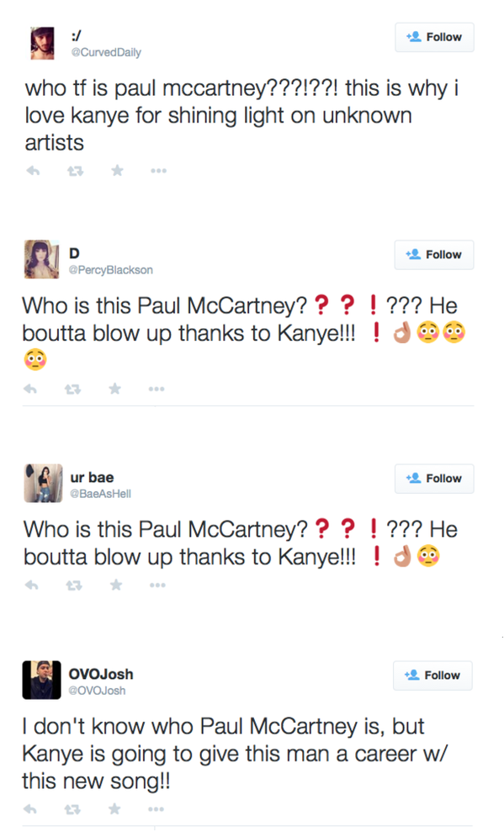The image size is (504, 832).
Task: Reply to the @CurvedDaily tweet
Action: (x=33, y=171)
